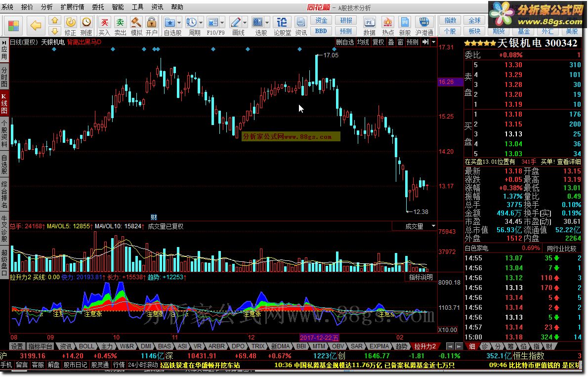Viewport: 588px width, 377px height.
Task: Expand the 画线 dropdown arrow
Action: (245, 23)
